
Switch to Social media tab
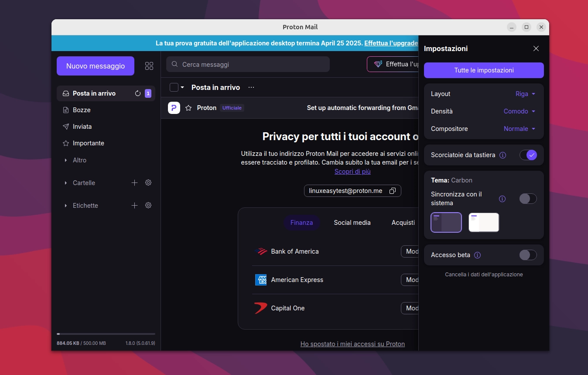click(x=352, y=223)
